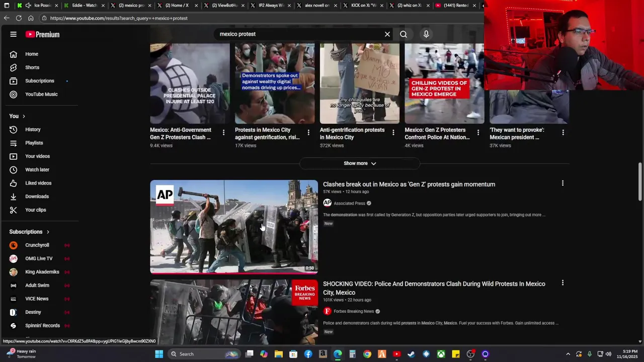
Task: Clear the search box with the X
Action: tap(387, 34)
